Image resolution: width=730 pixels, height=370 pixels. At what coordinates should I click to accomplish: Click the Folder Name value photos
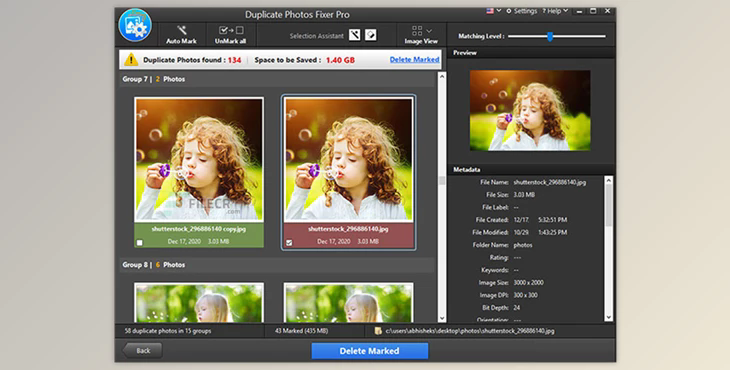(523, 245)
